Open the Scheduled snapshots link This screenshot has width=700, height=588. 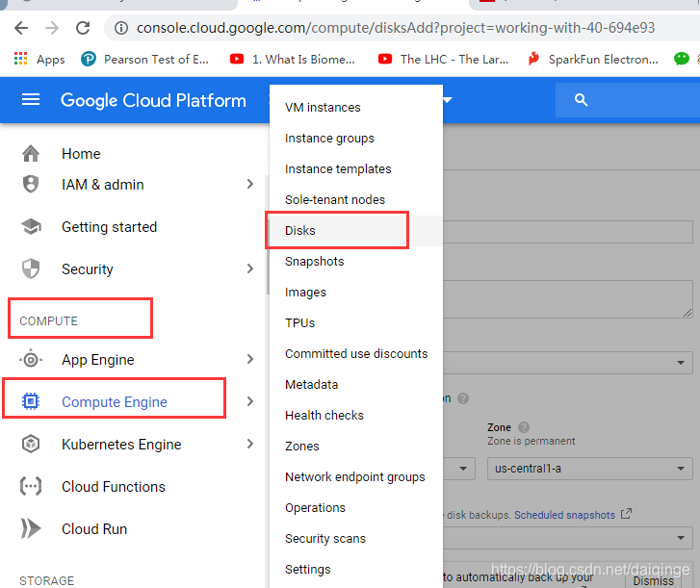[564, 515]
